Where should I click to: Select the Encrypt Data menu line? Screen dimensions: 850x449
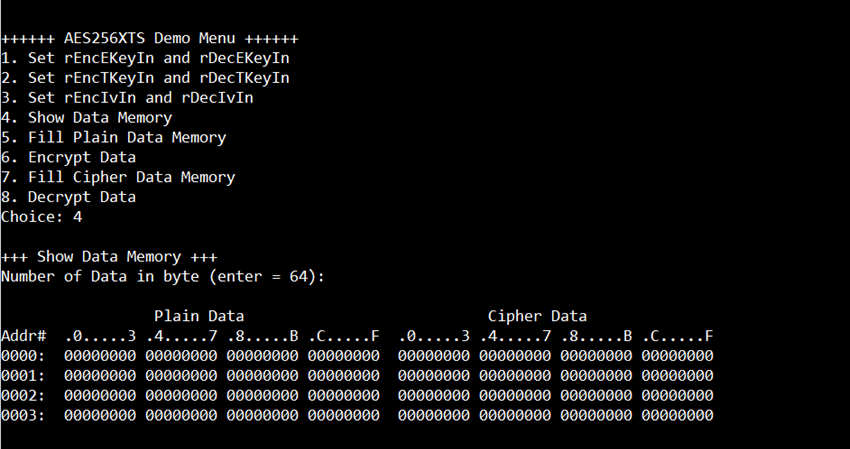[x=69, y=157]
